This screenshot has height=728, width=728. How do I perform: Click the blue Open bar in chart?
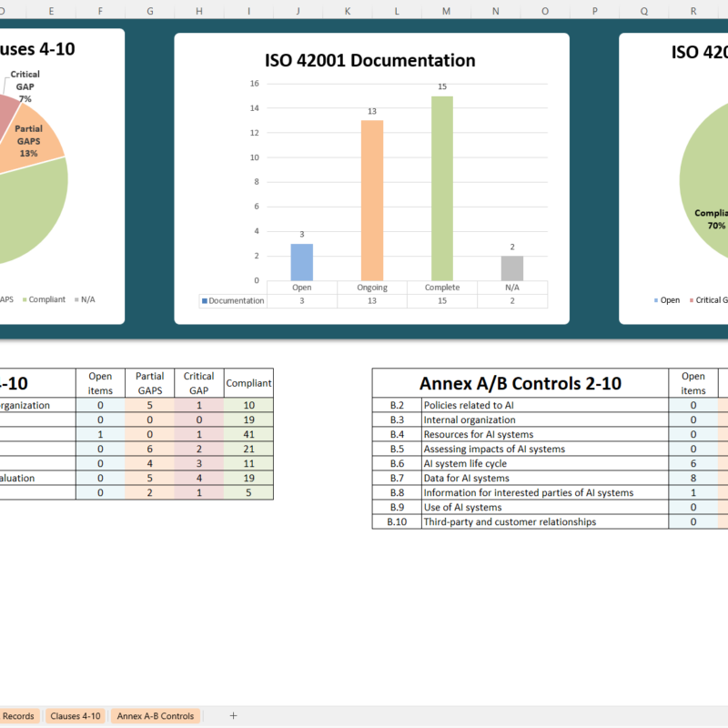pos(302,262)
